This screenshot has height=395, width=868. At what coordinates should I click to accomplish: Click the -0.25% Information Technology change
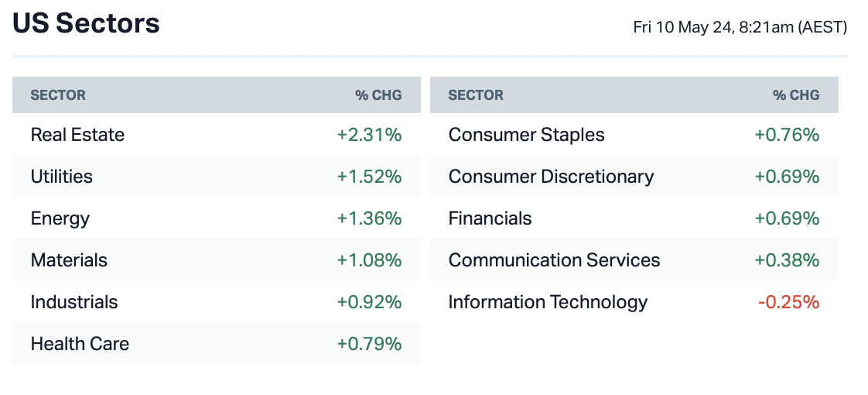tap(788, 302)
